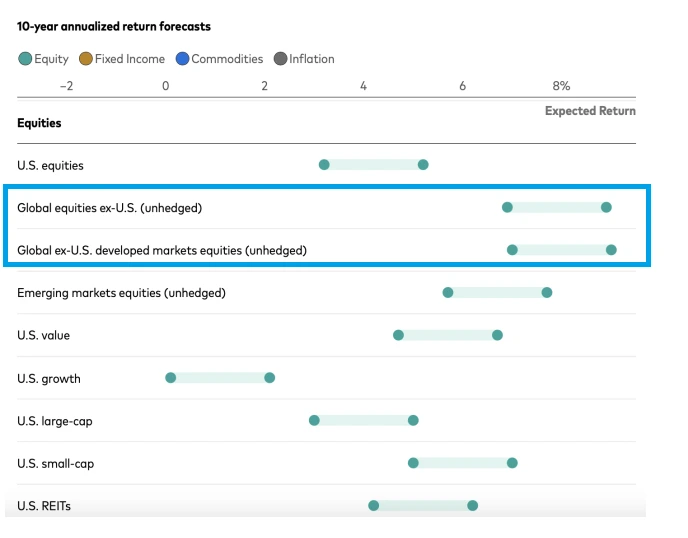Click U.S. equities lower-bound dot
This screenshot has width=688, height=538.
(324, 164)
